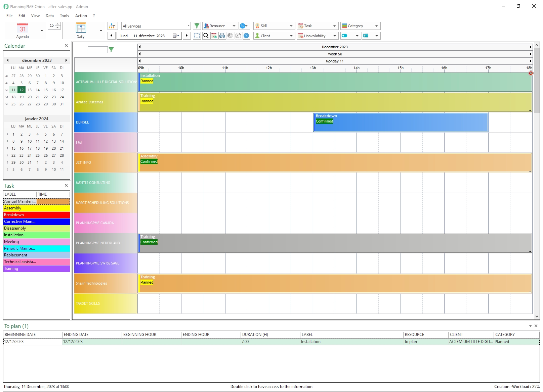Click the green filter funnel in toolbar
The image size is (543, 392).
197,26
